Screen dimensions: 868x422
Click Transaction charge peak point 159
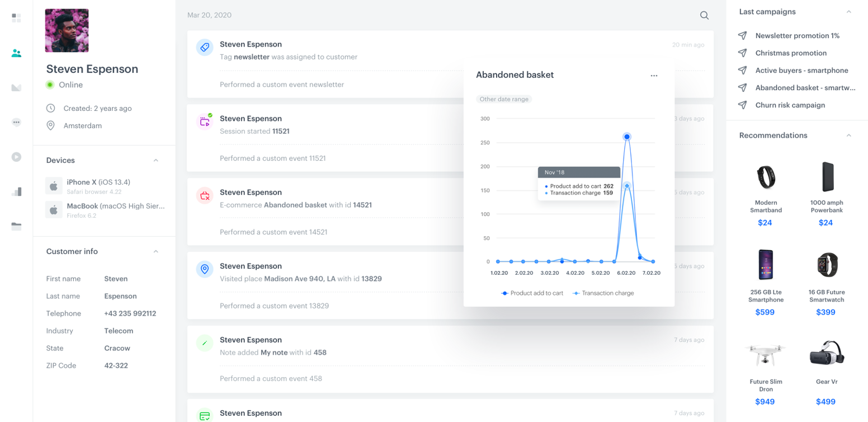click(627, 186)
